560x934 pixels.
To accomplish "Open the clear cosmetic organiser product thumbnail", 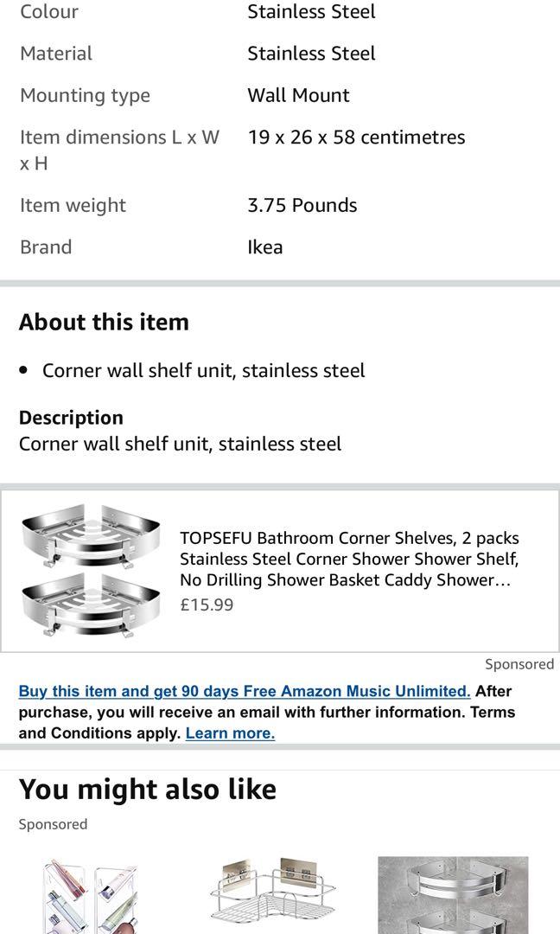I will (91, 896).
